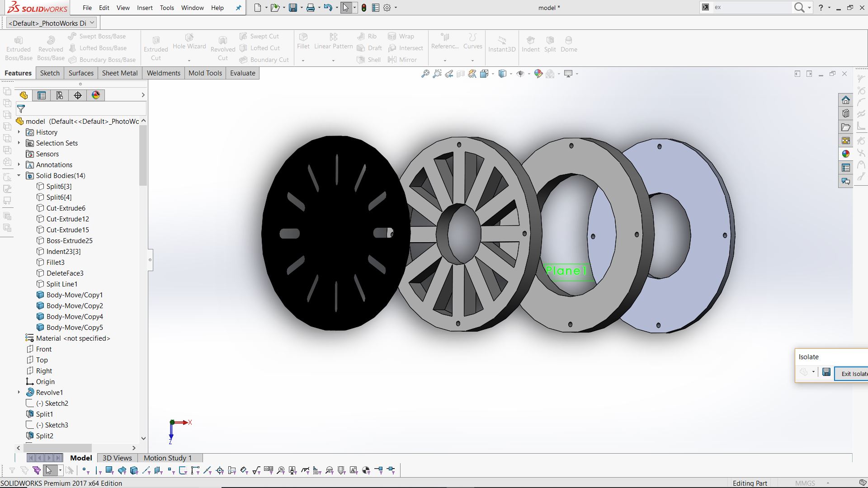Expand the Revolve1 feature node
The height and width of the screenshot is (488, 868).
19,392
